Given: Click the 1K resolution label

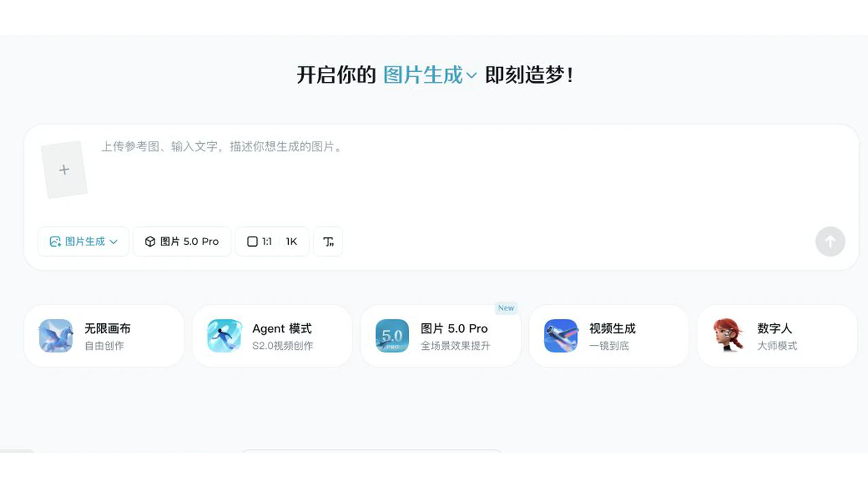Looking at the screenshot, I should click(292, 241).
